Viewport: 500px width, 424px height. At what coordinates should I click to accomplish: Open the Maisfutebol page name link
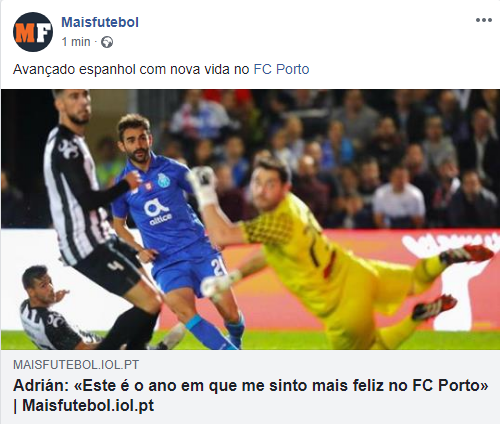100,22
